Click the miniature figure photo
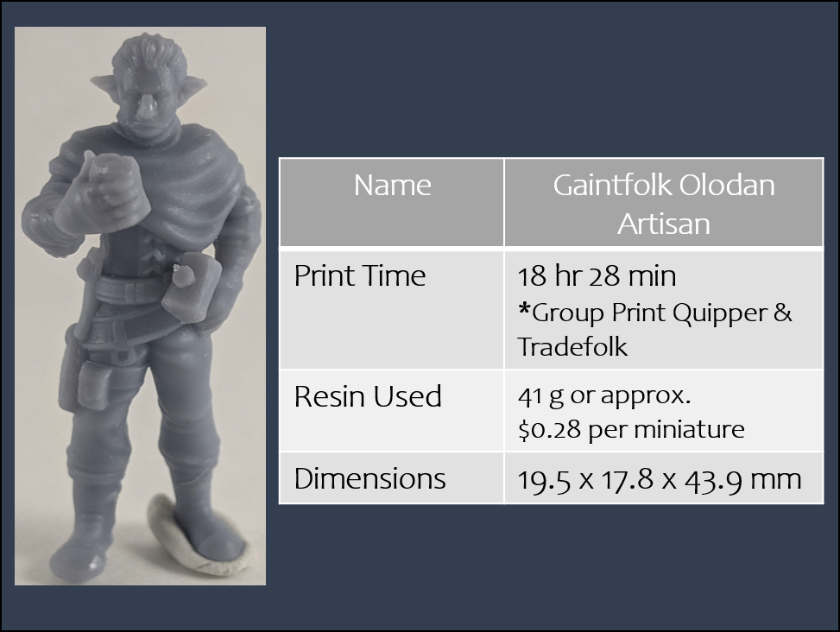840x632 pixels. pos(141,306)
